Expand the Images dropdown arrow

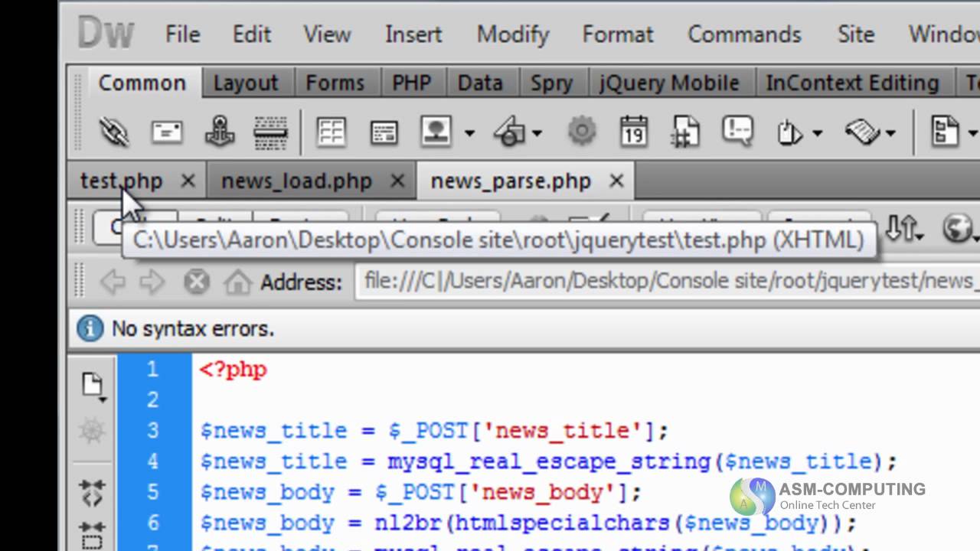[469, 133]
